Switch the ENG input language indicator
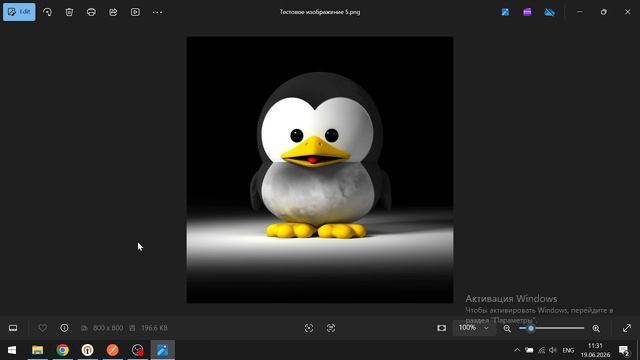 pos(568,350)
